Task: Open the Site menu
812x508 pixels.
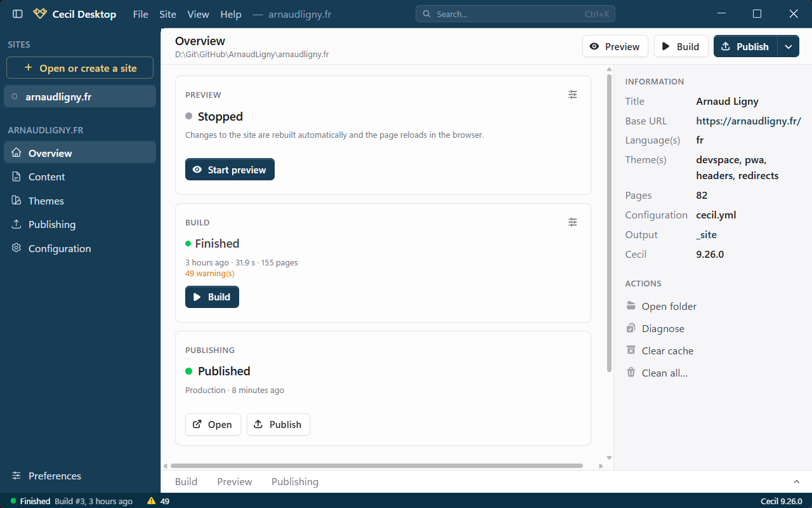Action: click(x=168, y=14)
